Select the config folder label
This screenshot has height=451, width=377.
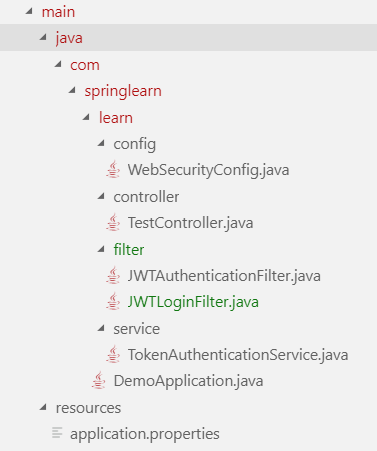coord(135,144)
